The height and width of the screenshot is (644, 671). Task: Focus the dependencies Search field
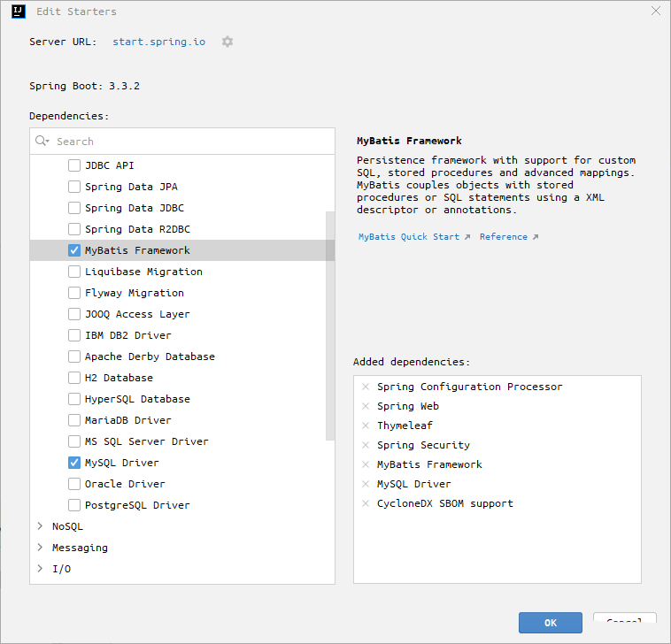[182, 142]
